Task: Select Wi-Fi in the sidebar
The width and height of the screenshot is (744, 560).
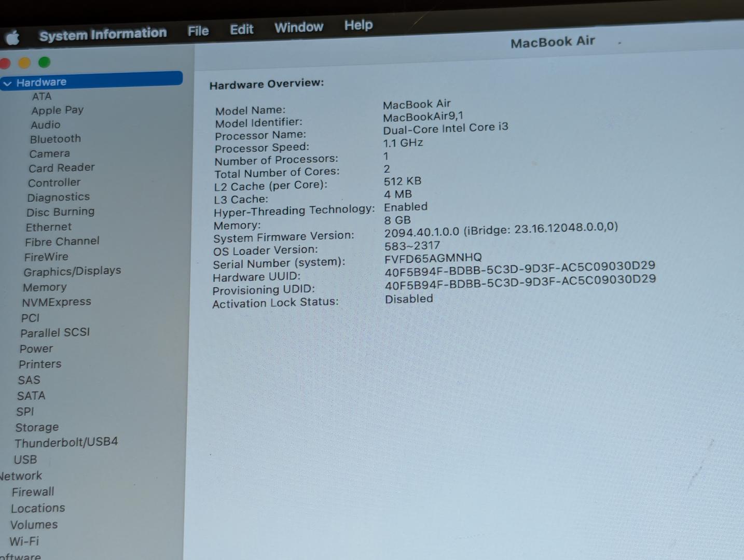Action: pos(24,541)
